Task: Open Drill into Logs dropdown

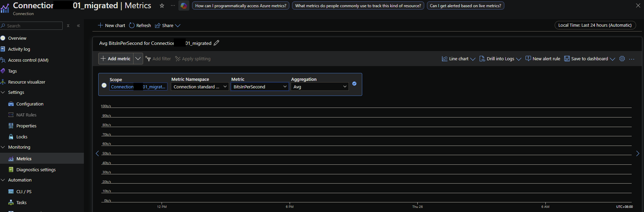Action: tap(500, 59)
